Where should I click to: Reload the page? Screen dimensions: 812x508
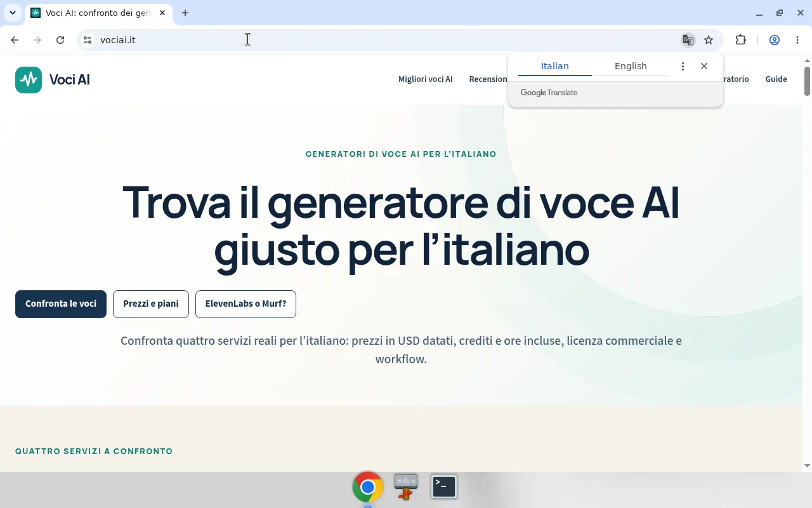click(60, 40)
